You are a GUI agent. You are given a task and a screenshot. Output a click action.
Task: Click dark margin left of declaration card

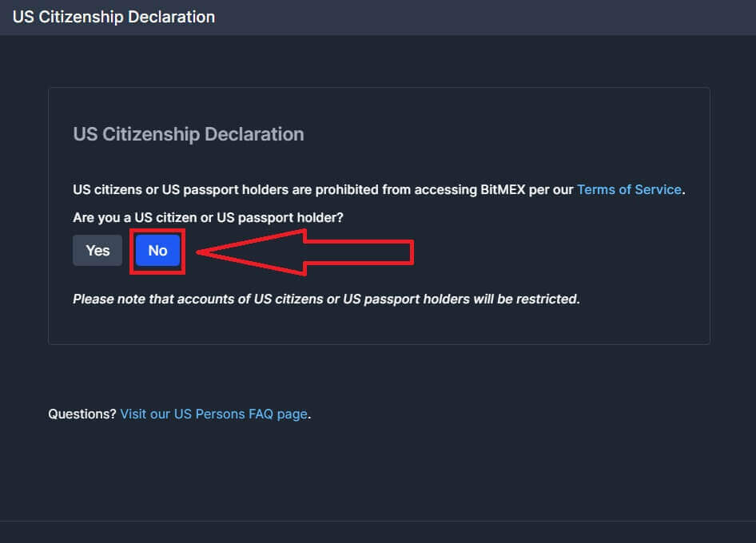(x=24, y=216)
